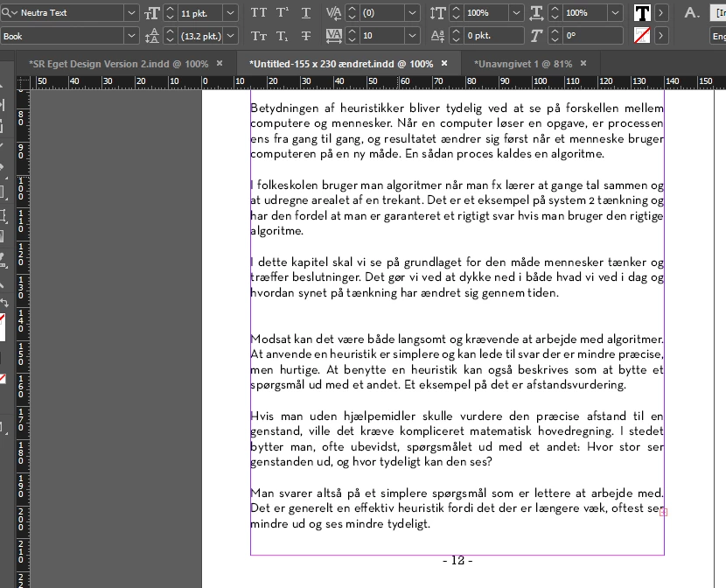
Task: Click the word folkeskolen in the second paragraph
Action: [x=287, y=185]
